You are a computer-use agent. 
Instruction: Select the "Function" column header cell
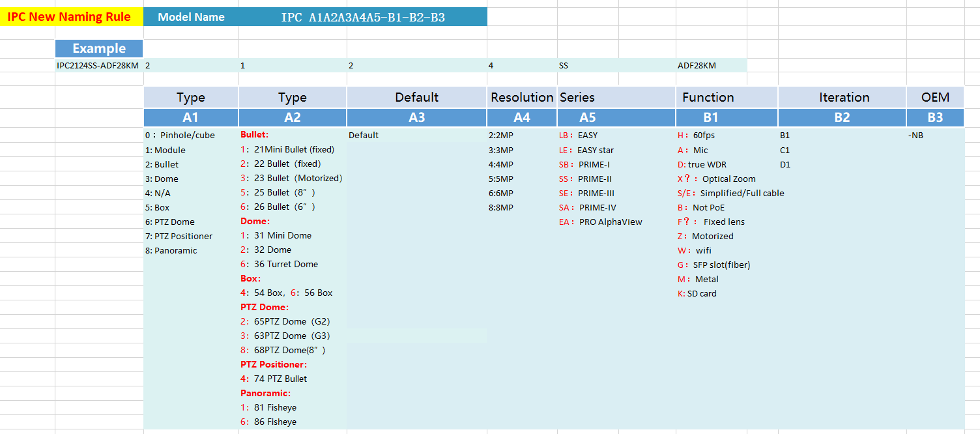pos(708,97)
